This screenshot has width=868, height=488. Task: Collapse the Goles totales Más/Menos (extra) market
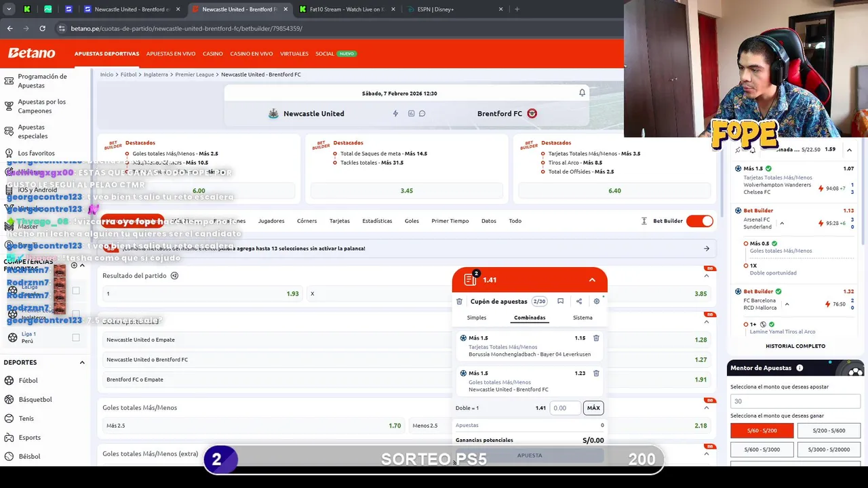click(x=706, y=453)
